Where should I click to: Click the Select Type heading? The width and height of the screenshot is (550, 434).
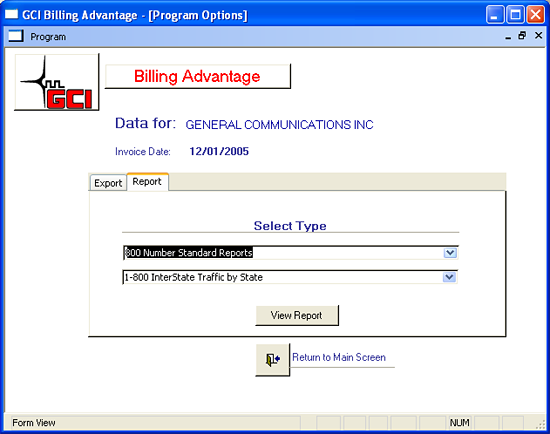(x=290, y=226)
